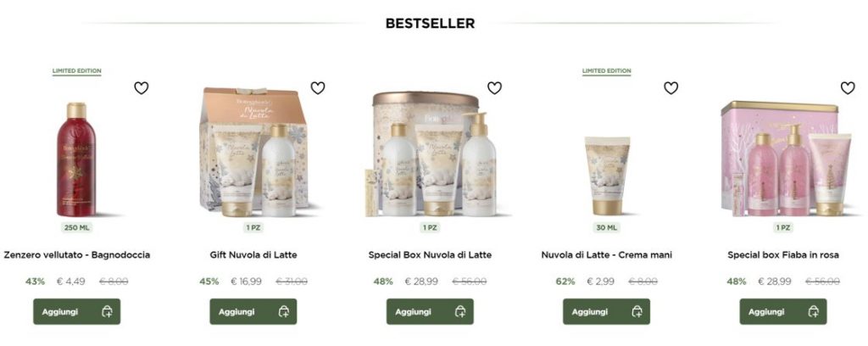Click heart icon for Nuvola di Latte Crema mani
The height and width of the screenshot is (346, 868).
pyautogui.click(x=671, y=87)
